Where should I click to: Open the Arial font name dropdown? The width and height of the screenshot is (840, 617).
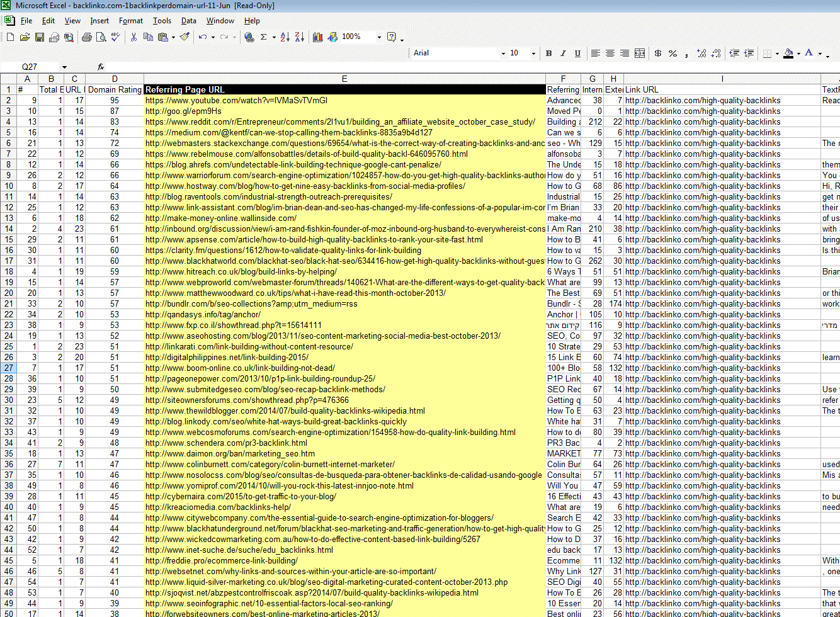pyautogui.click(x=502, y=54)
